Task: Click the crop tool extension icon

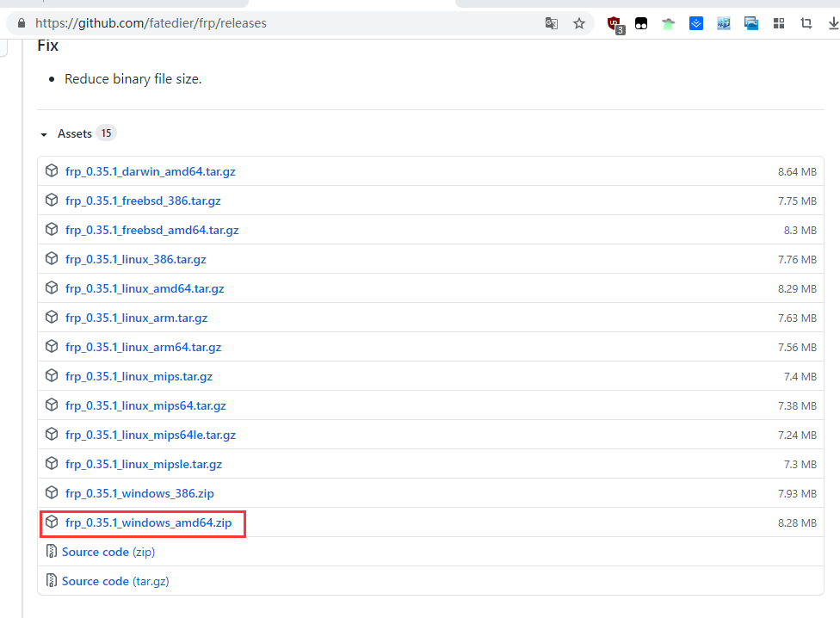Action: (806, 23)
